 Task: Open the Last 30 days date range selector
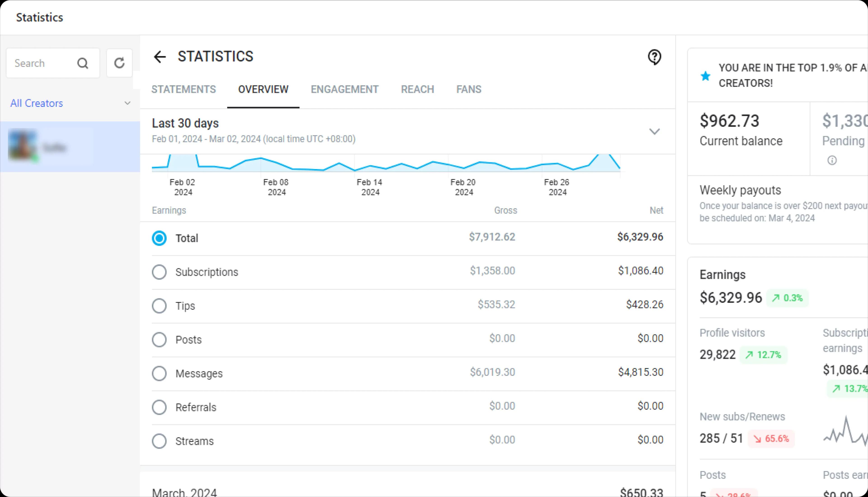pyautogui.click(x=407, y=131)
